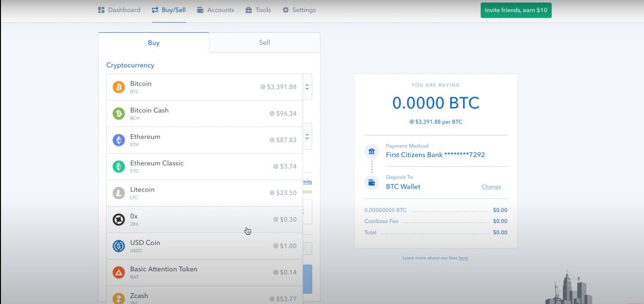The height and width of the screenshot is (304, 644).
Task: Click the 0.00000000 BTC row label
Action: [x=386, y=210]
